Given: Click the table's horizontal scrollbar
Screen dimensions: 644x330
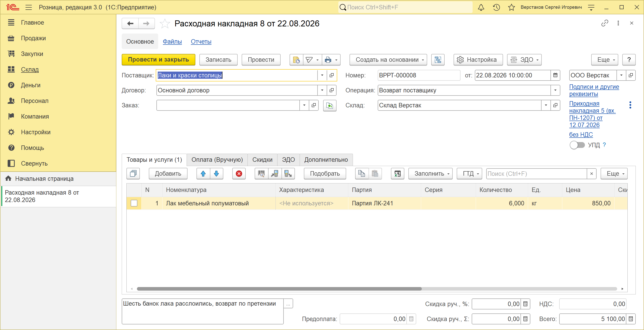Looking at the screenshot, I should [279, 289].
